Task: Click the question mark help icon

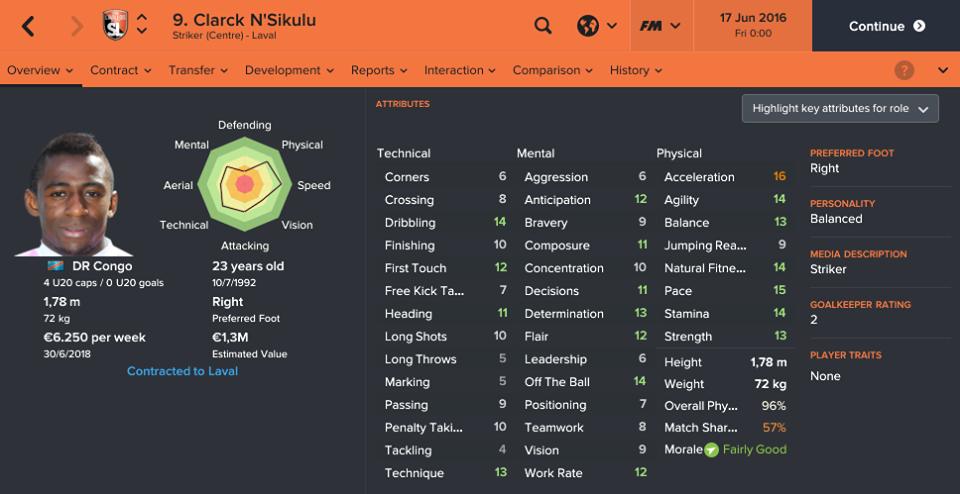Action: point(904,70)
